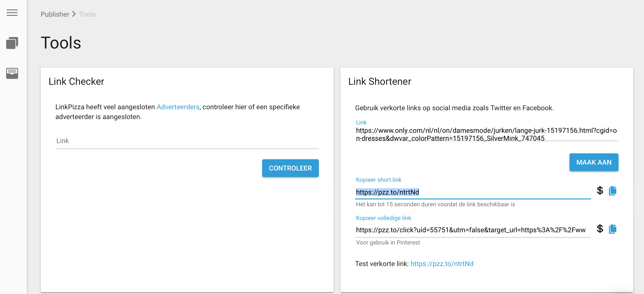Focus the Link Checker link input field
This screenshot has width=644, height=294.
click(187, 141)
